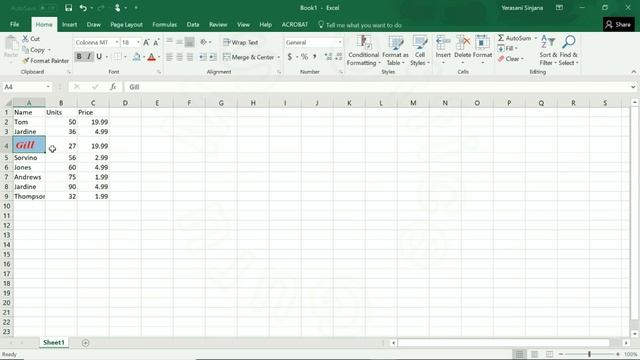Apply accounting dollar number format
Screen dimensions: 640x360
289,57
